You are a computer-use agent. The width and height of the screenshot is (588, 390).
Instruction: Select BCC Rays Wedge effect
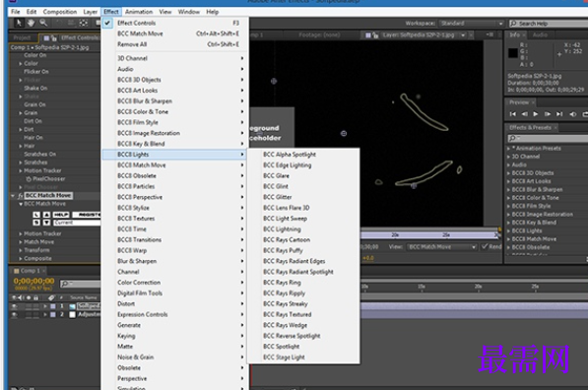pos(303,325)
